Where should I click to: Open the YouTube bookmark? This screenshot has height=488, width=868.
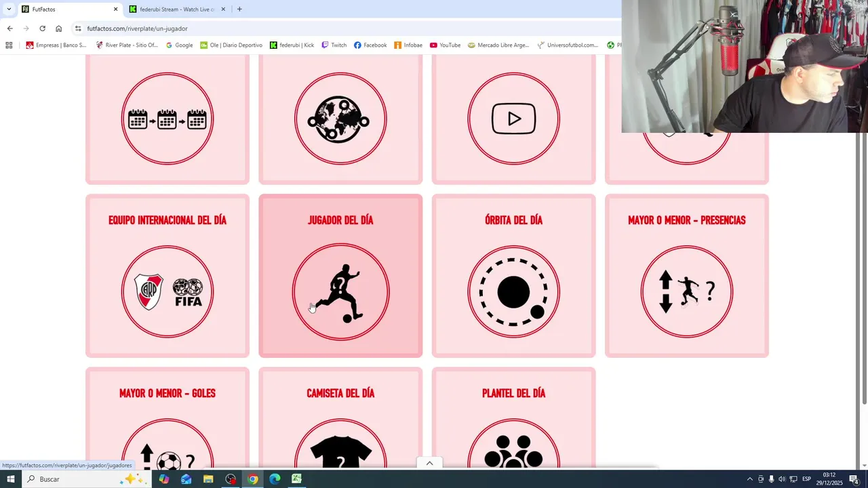tap(445, 45)
